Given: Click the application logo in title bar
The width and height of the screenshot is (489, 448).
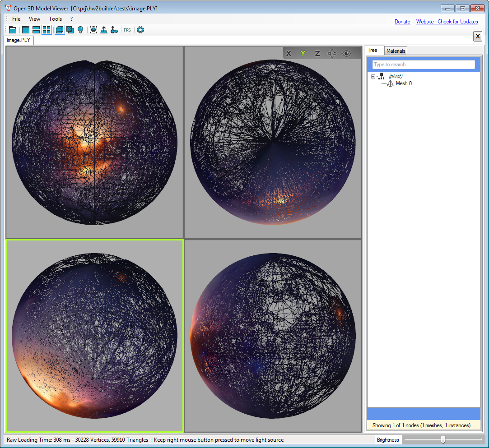Looking at the screenshot, I should 9,9.
